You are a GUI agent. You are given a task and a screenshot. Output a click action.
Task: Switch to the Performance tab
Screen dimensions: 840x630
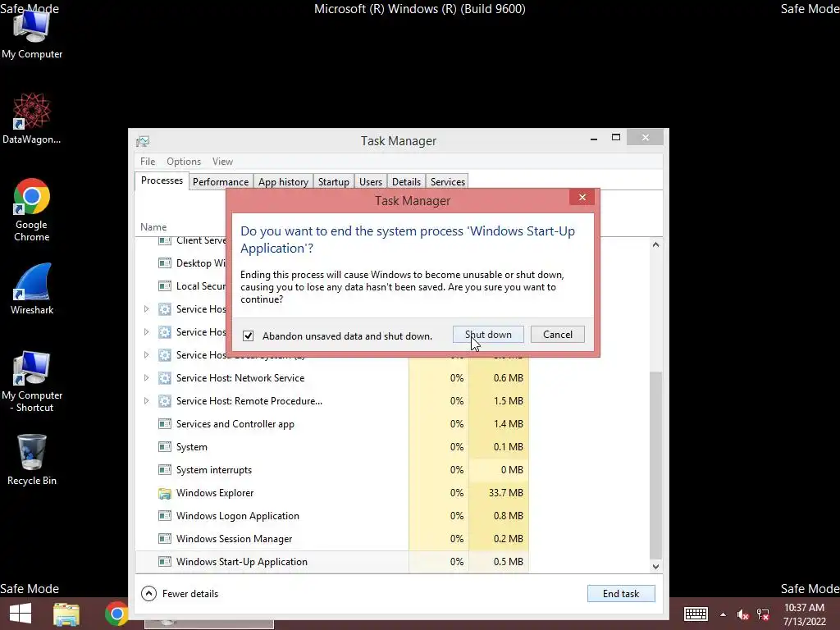click(221, 182)
